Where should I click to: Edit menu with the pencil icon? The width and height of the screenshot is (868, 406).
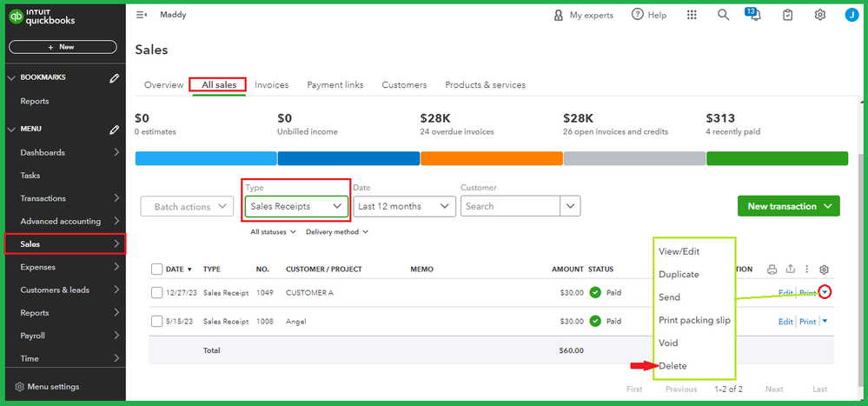[x=114, y=130]
